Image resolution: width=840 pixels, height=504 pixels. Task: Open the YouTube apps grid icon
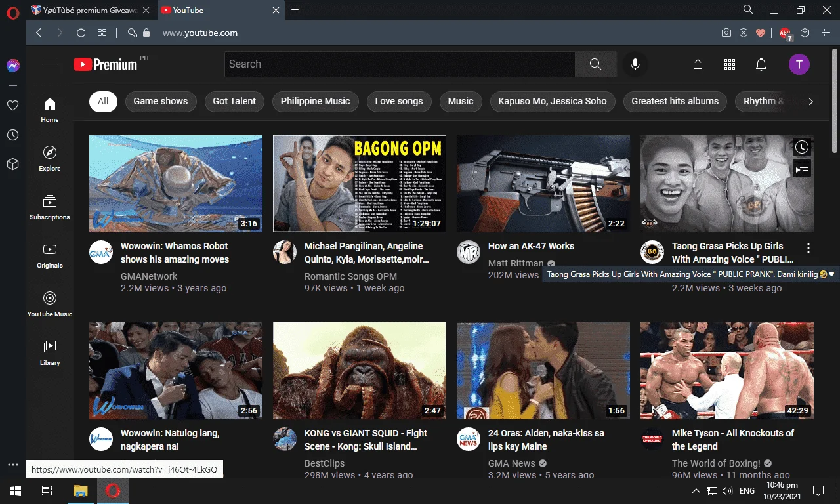(x=730, y=64)
